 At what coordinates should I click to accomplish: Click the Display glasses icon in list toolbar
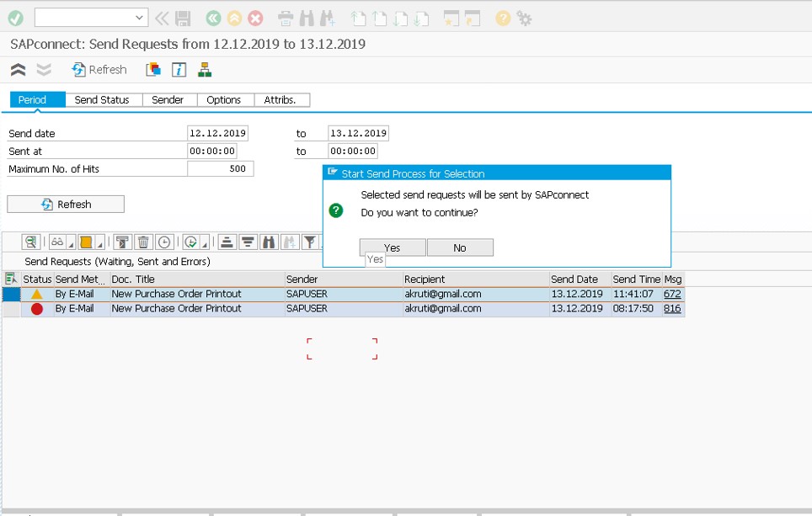coord(57,242)
